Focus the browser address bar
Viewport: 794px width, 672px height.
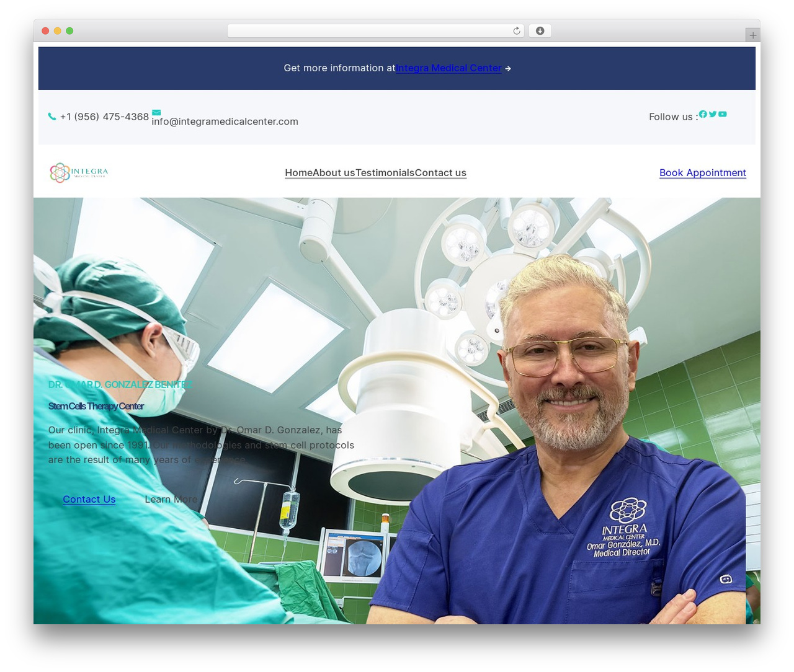click(x=376, y=31)
